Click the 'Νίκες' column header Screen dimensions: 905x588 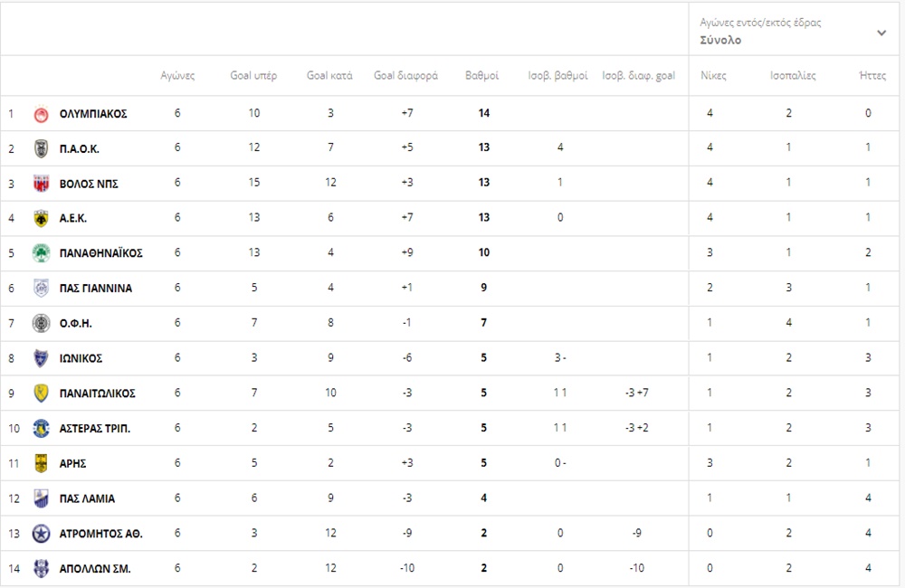tap(713, 76)
